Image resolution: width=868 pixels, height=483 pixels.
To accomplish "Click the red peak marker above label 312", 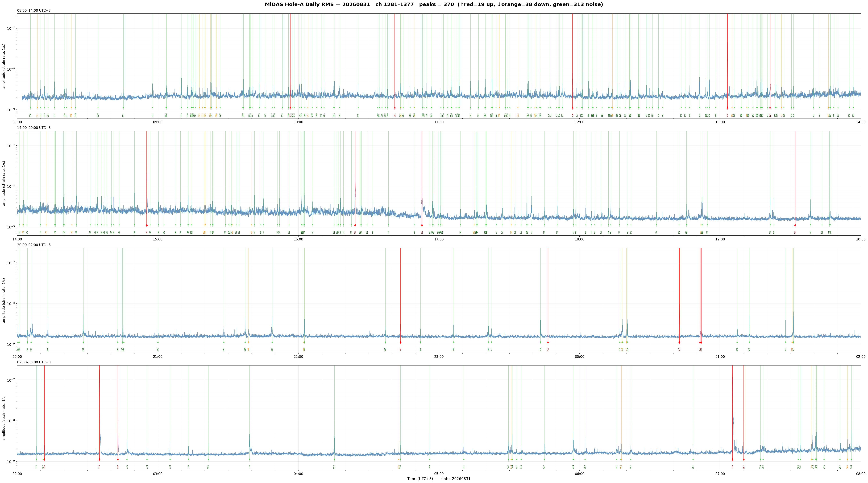I will [548, 342].
